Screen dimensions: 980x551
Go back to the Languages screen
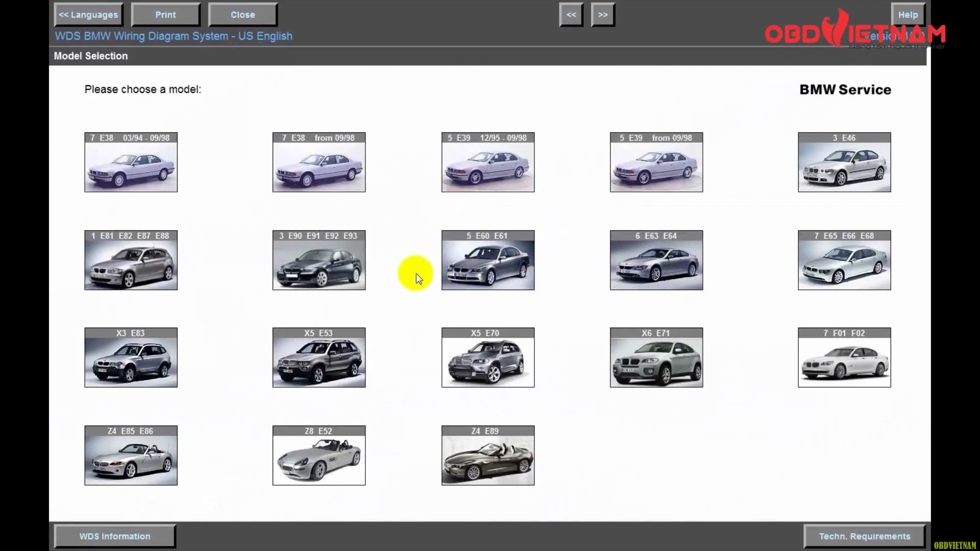(88, 15)
